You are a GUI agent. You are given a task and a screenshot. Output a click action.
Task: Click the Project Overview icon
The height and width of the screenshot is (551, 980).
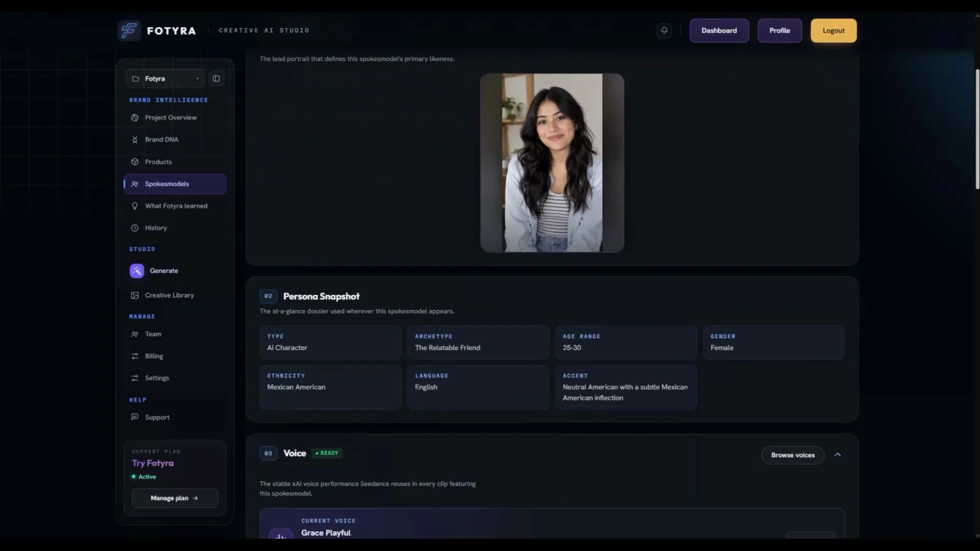(x=135, y=118)
